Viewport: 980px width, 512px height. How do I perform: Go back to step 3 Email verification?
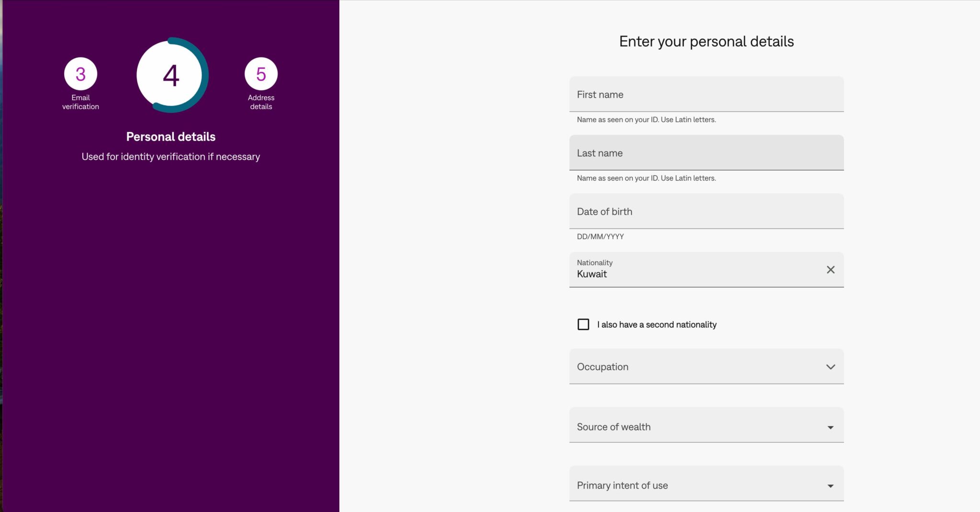(80, 74)
